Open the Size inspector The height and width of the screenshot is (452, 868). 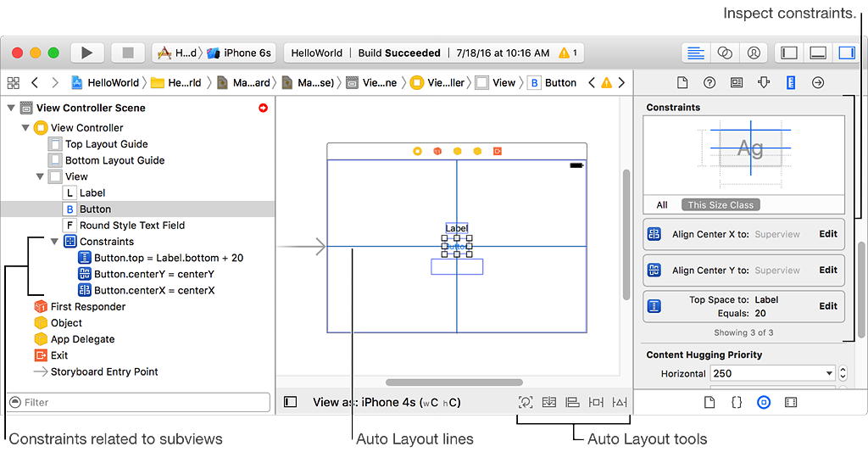pyautogui.click(x=791, y=82)
